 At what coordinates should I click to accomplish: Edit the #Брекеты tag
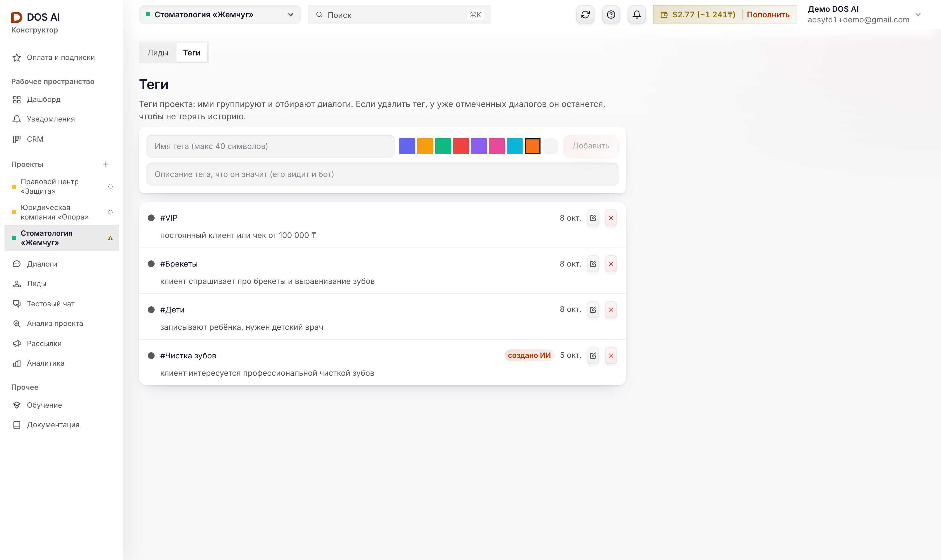(x=593, y=264)
